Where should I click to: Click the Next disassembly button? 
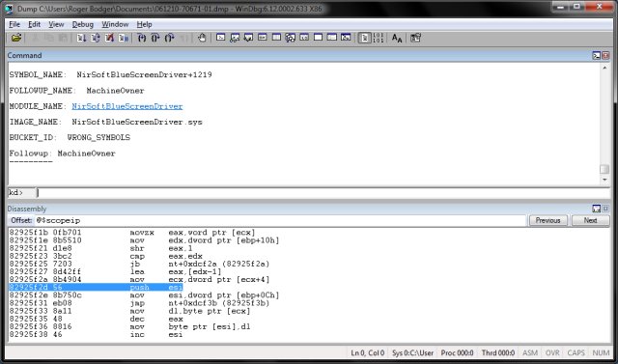pos(590,220)
